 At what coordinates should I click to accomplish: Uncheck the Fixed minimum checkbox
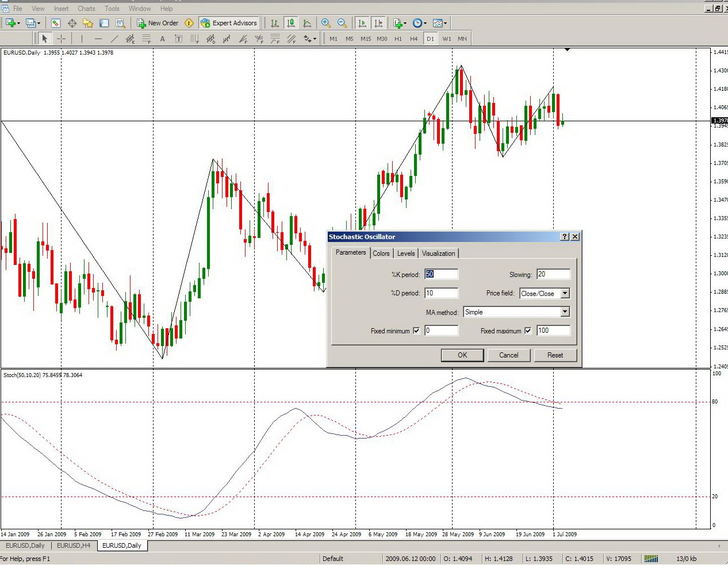pos(416,330)
